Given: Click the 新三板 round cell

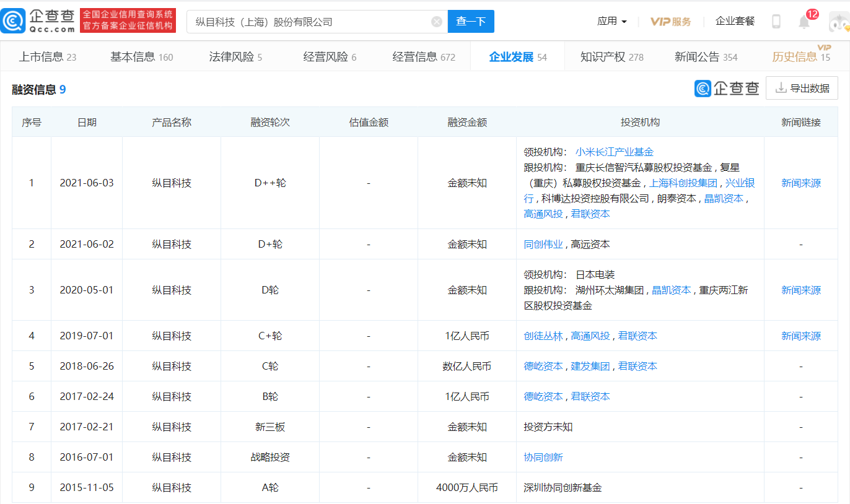Looking at the screenshot, I should click(x=270, y=427).
